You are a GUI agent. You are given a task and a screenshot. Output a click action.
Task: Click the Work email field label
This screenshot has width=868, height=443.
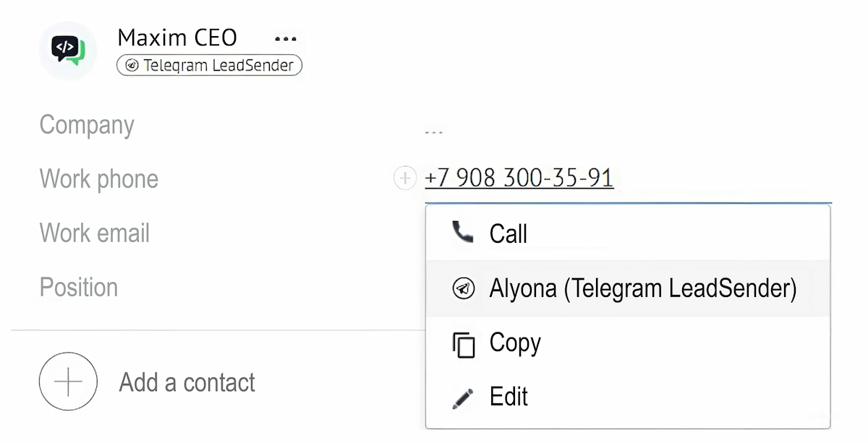(95, 233)
